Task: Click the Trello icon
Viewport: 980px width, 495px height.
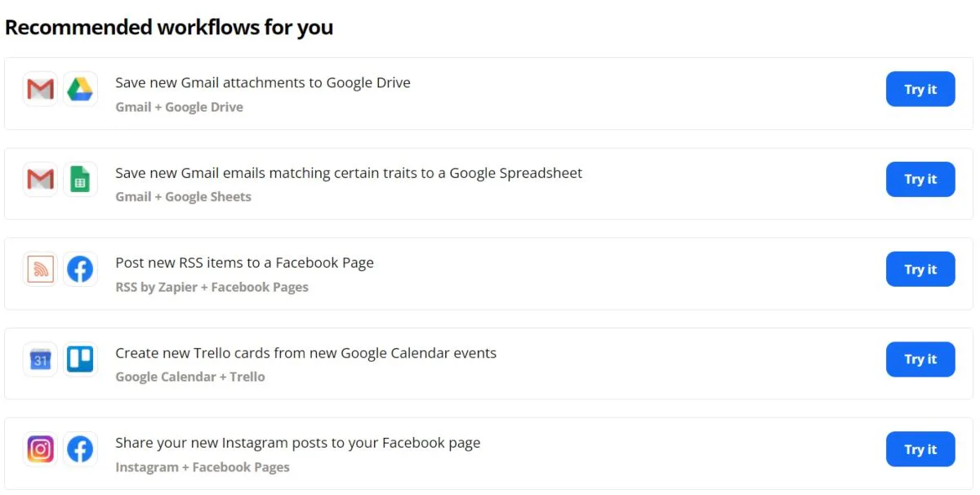Action: coord(80,359)
